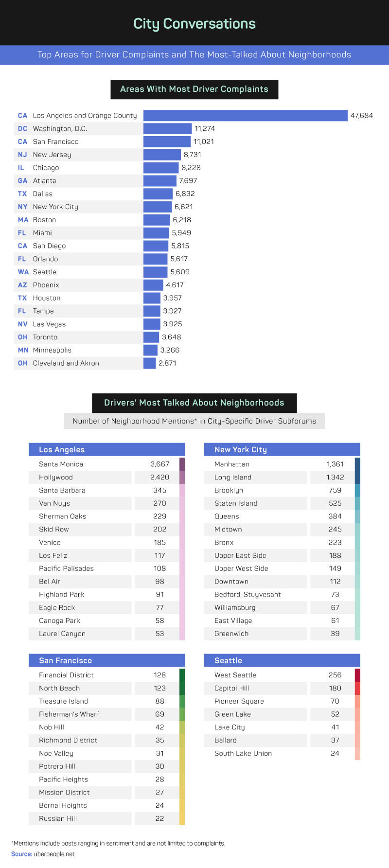The image size is (389, 868).
Task: Click the Manhattan dark blue swatch
Action: 357,464
